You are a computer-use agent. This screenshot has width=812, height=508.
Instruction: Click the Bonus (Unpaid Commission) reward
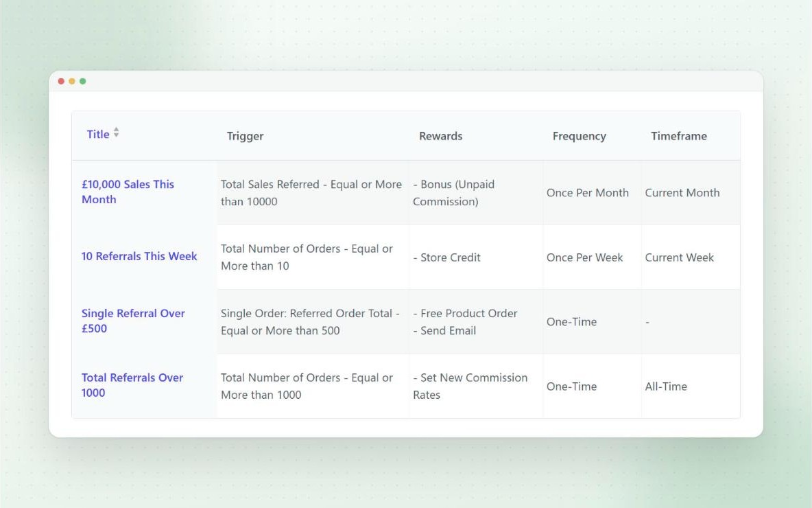[453, 193]
